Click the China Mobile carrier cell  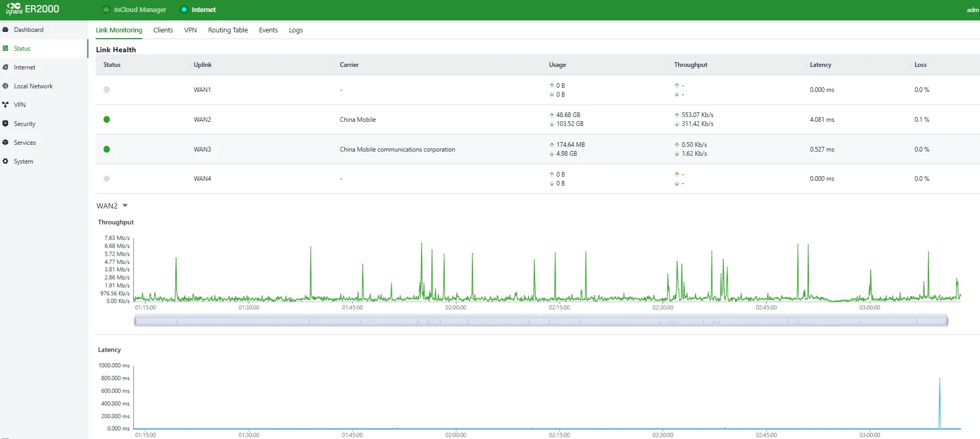358,120
